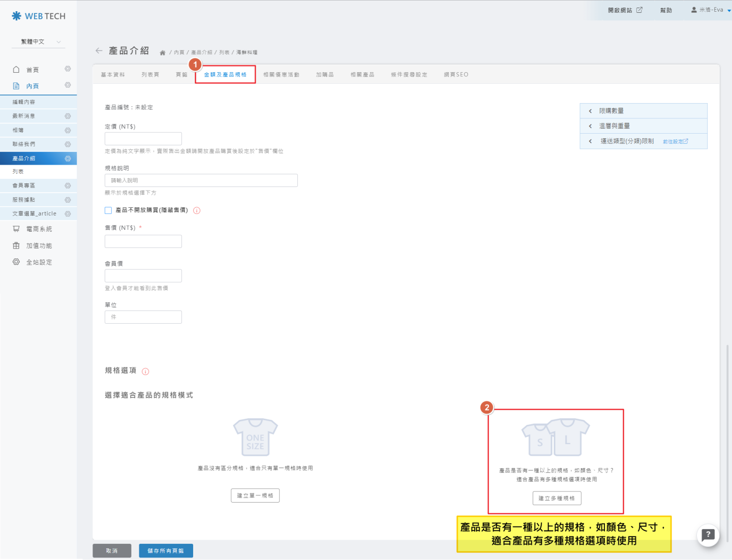Switch to the 基本資料 tab

click(x=113, y=75)
